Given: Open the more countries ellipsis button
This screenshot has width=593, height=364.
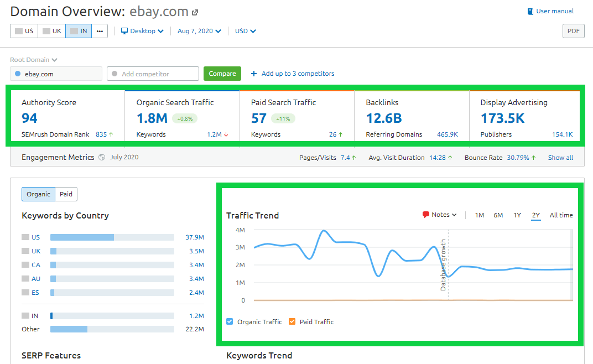Looking at the screenshot, I should click(100, 31).
